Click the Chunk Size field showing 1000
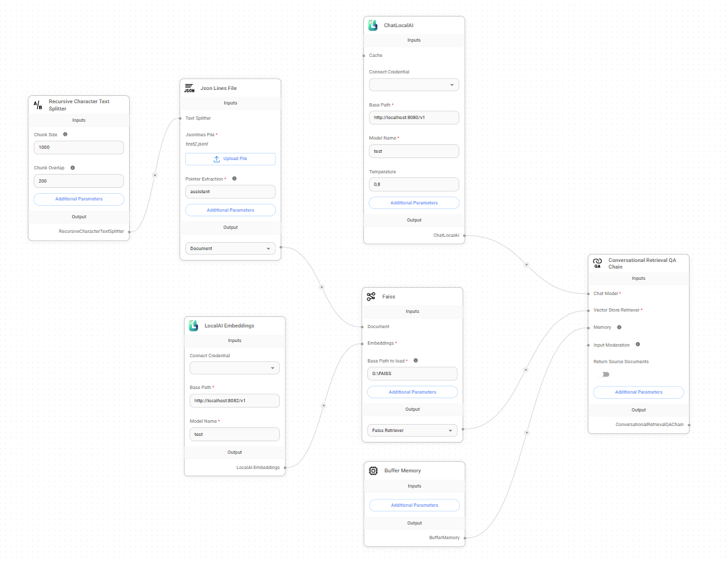Viewport: 728px width, 561px height. click(x=79, y=148)
